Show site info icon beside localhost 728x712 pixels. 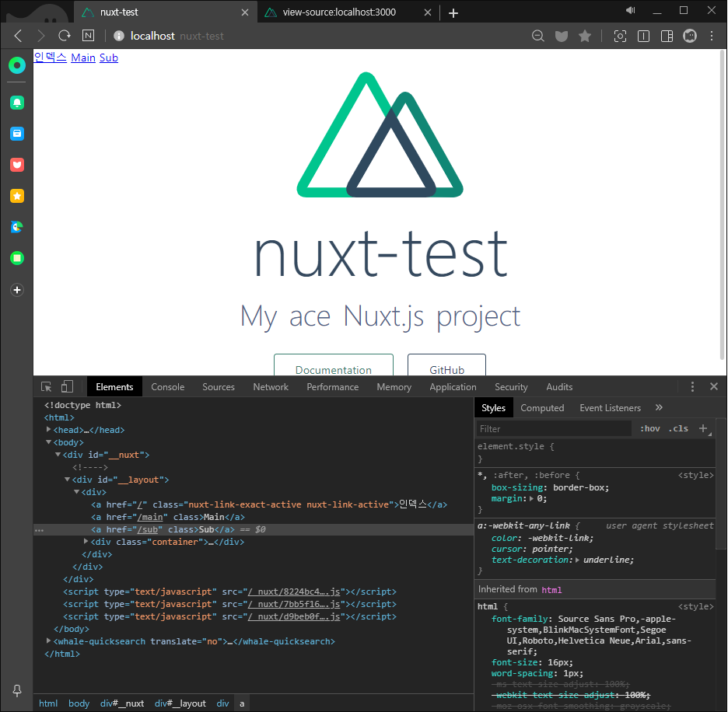tap(119, 36)
